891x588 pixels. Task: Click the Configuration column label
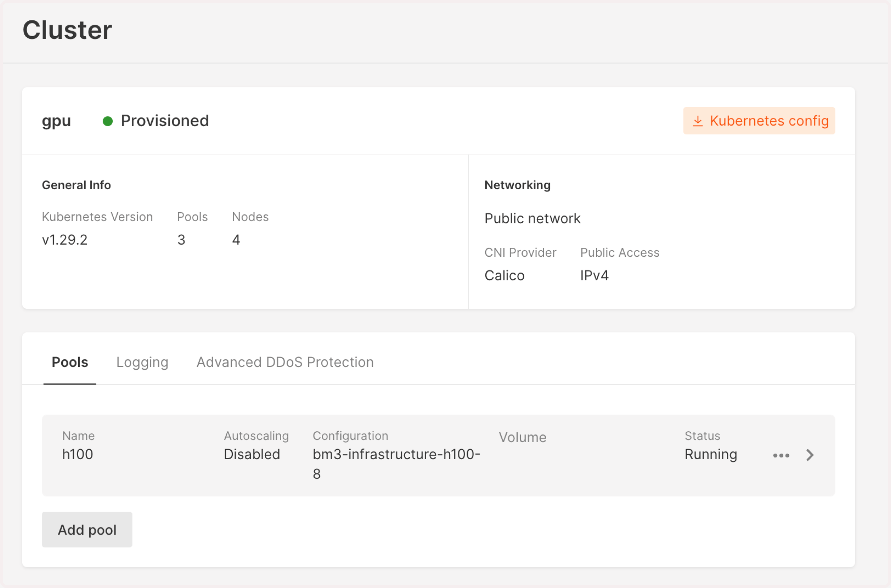[350, 435]
